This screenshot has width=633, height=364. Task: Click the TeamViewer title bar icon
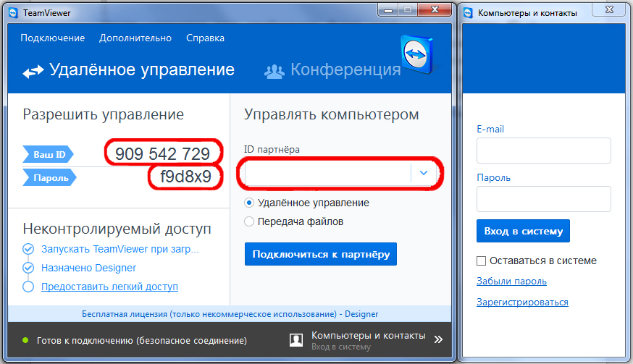click(13, 13)
